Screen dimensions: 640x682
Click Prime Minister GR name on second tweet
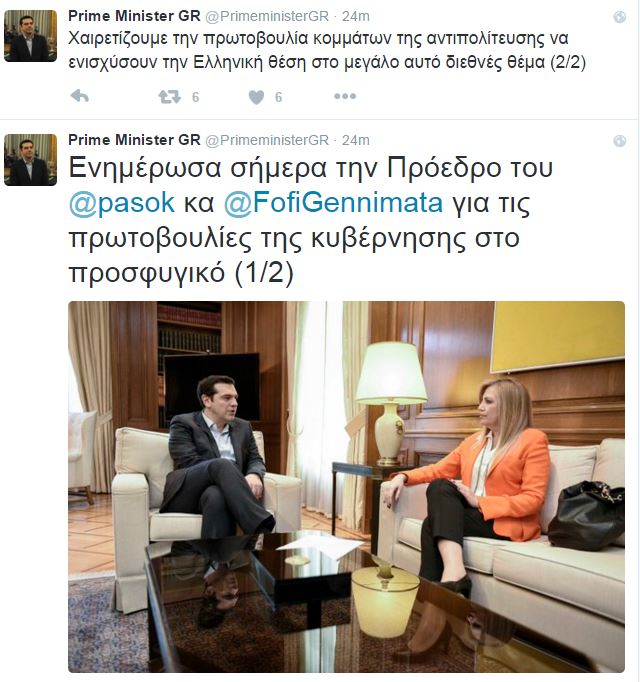pyautogui.click(x=134, y=140)
